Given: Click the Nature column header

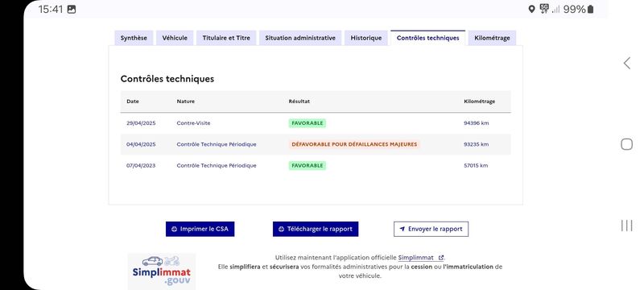Looking at the screenshot, I should point(186,101).
